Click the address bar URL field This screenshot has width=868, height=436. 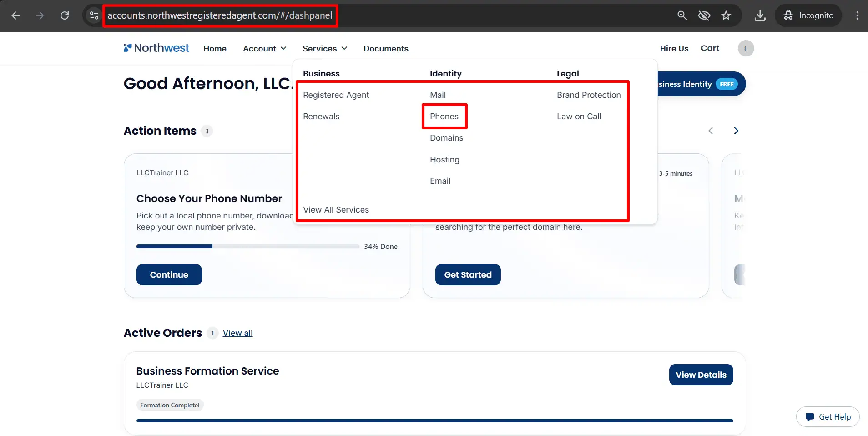(x=220, y=15)
